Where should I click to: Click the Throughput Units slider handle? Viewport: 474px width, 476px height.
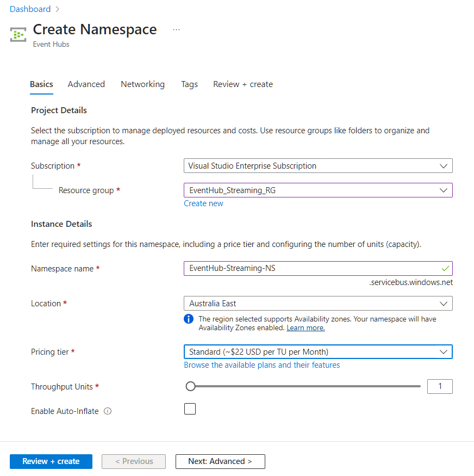[190, 386]
